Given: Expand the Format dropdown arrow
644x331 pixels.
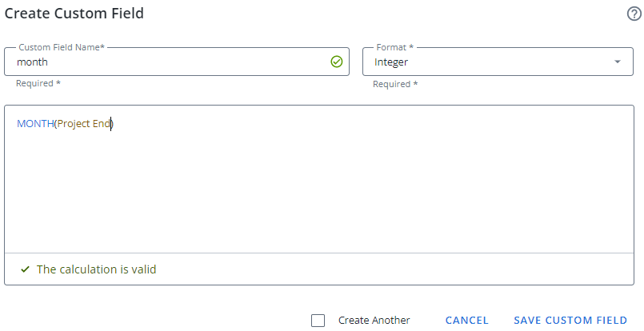Looking at the screenshot, I should (617, 62).
